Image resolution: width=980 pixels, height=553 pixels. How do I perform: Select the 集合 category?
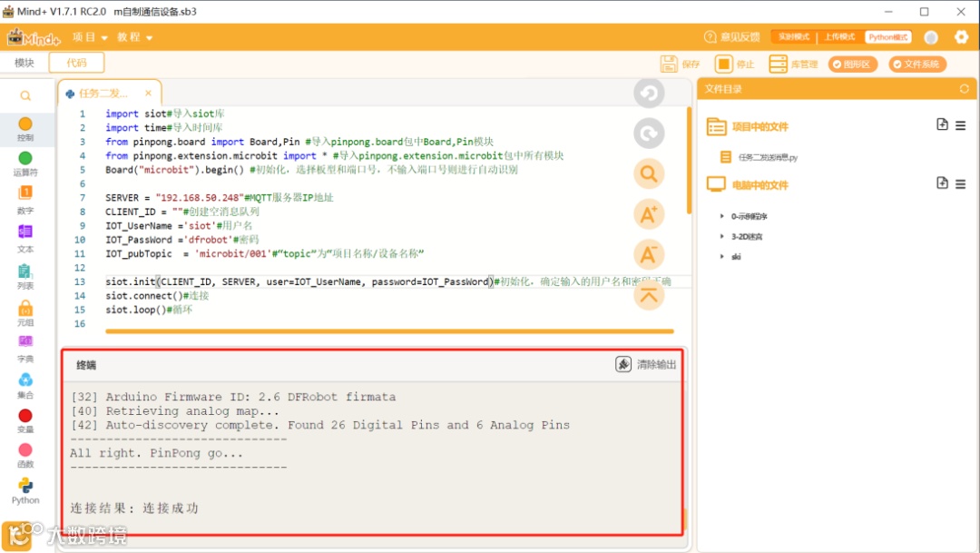(25, 385)
